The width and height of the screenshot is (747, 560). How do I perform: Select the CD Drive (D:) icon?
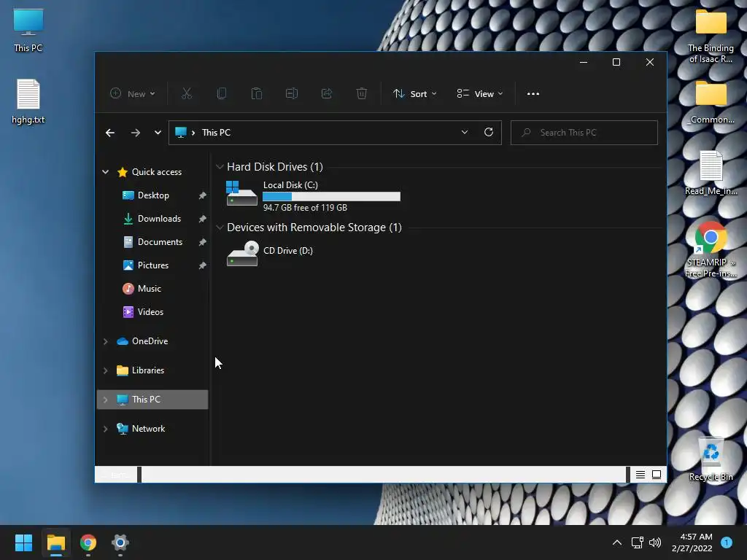pyautogui.click(x=242, y=253)
